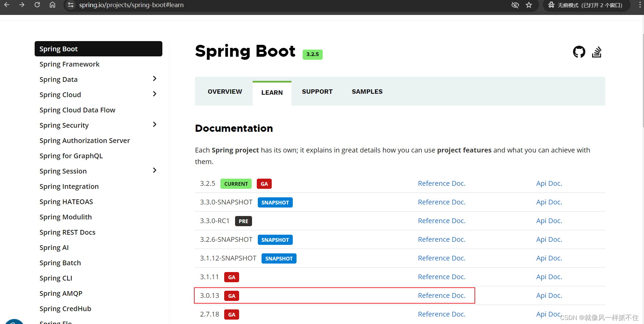Open Spring Cloud Data Flow project
Image resolution: width=644 pixels, height=324 pixels.
77,110
